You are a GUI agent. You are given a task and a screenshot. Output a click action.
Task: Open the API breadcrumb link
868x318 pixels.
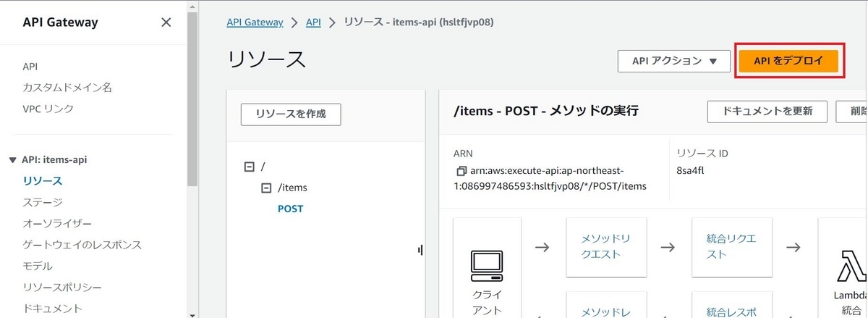tap(313, 22)
